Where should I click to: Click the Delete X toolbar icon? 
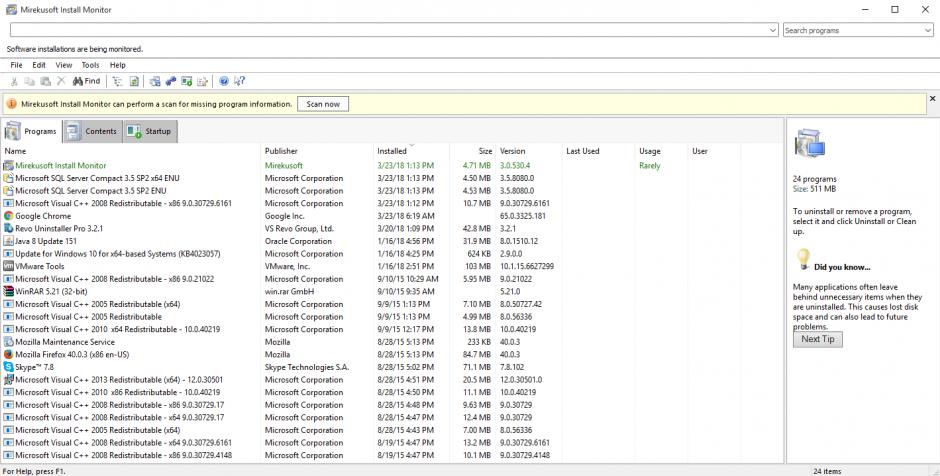[x=61, y=81]
